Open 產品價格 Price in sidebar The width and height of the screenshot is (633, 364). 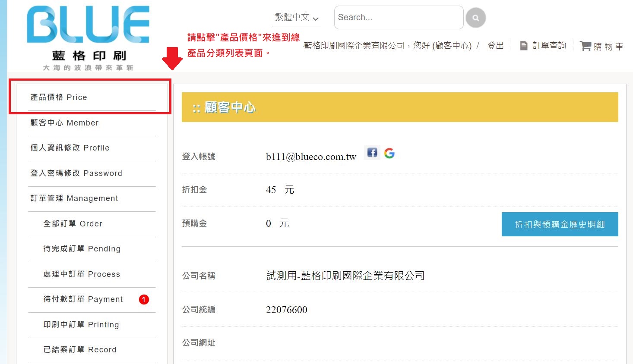pos(92,97)
